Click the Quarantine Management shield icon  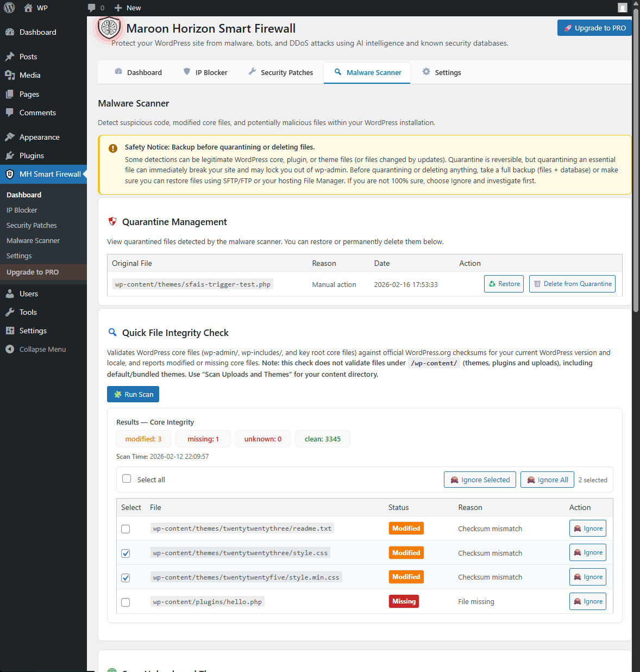[x=112, y=221]
